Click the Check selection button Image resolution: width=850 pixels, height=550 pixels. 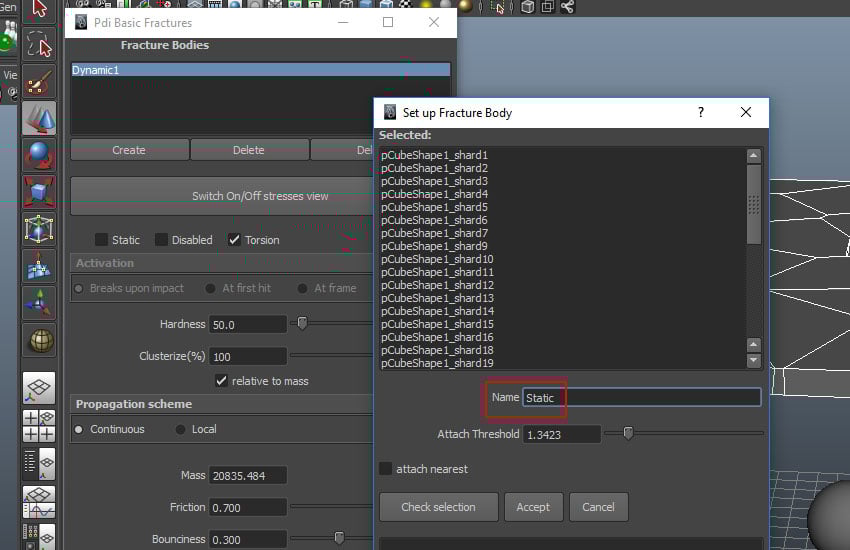pos(439,507)
